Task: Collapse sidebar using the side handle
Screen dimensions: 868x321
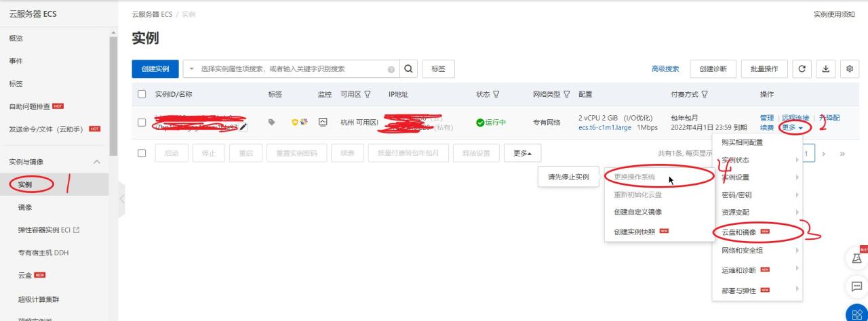Action: (x=122, y=199)
